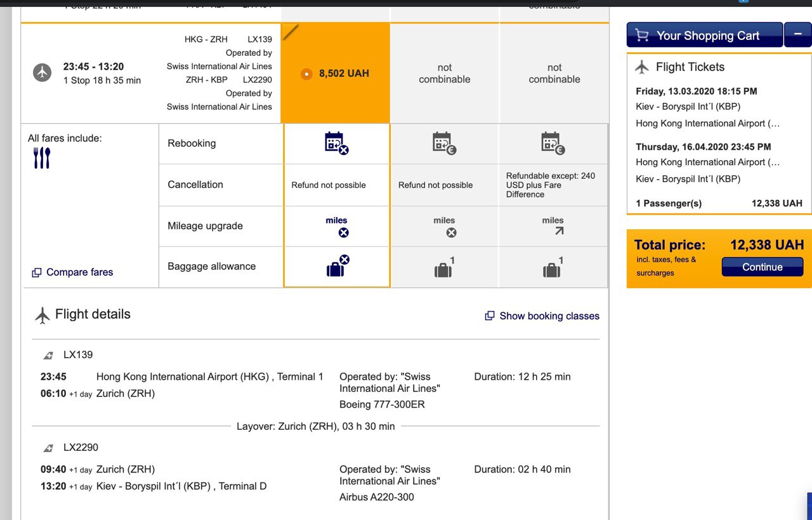812x520 pixels.
Task: Click the Rebooking row label
Action: pos(192,143)
